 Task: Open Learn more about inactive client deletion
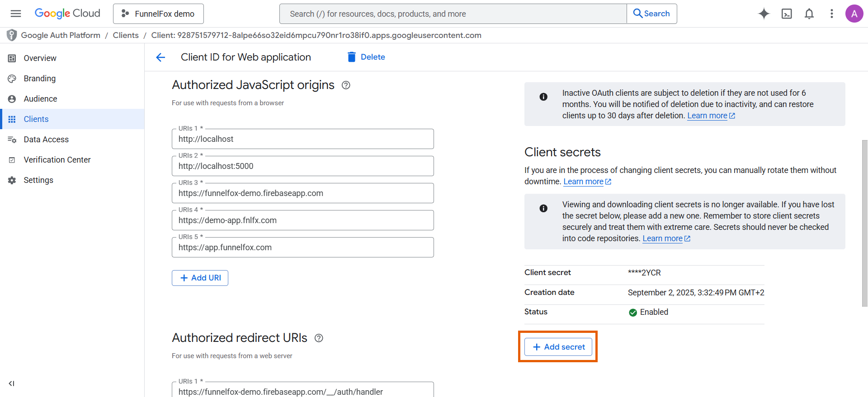click(711, 116)
